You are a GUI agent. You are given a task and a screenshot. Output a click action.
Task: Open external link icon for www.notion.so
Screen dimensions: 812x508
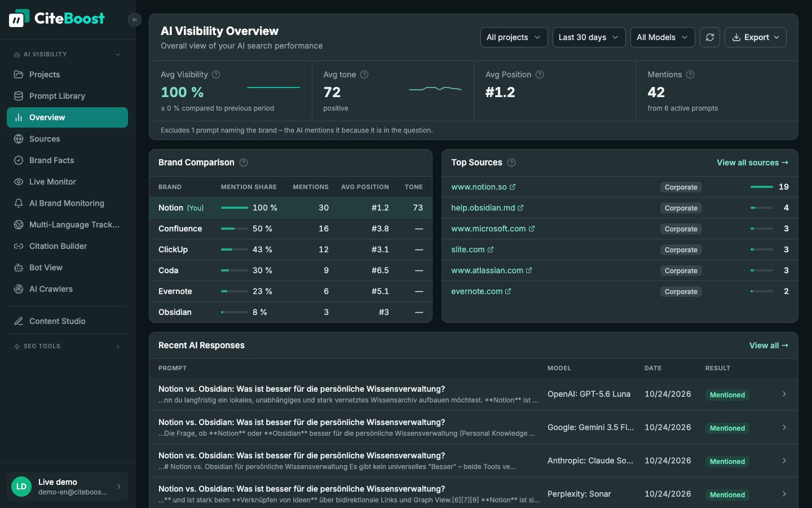[x=513, y=187]
